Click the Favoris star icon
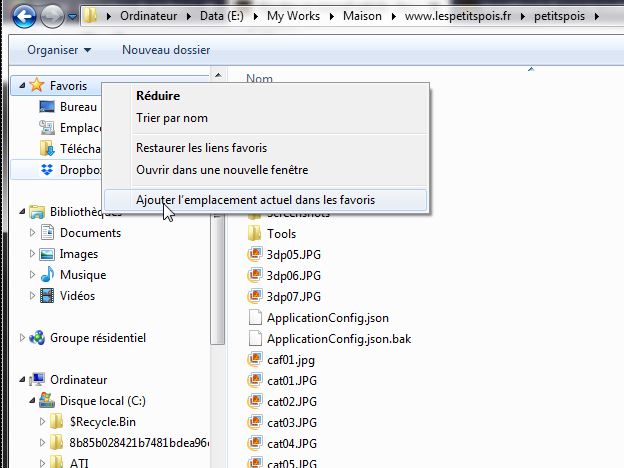The width and height of the screenshot is (624, 468). coord(37,86)
